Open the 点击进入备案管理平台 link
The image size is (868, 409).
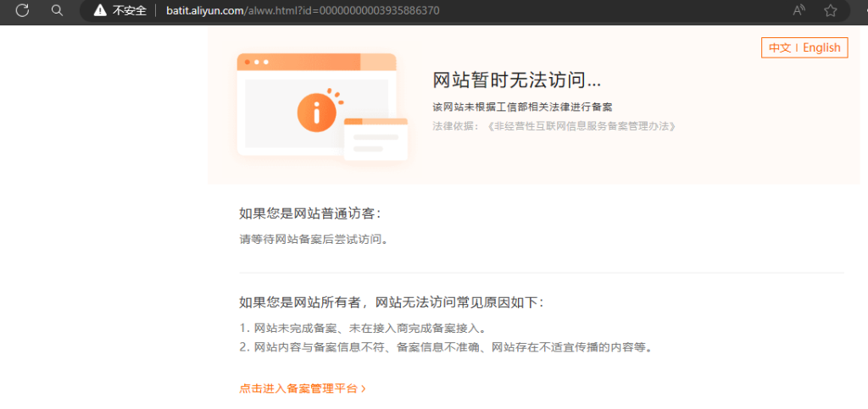click(298, 389)
